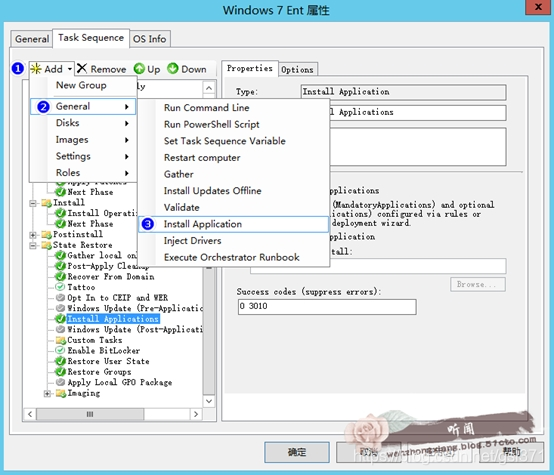Switch to the OS Info tab
The image size is (554, 475).
150,39
